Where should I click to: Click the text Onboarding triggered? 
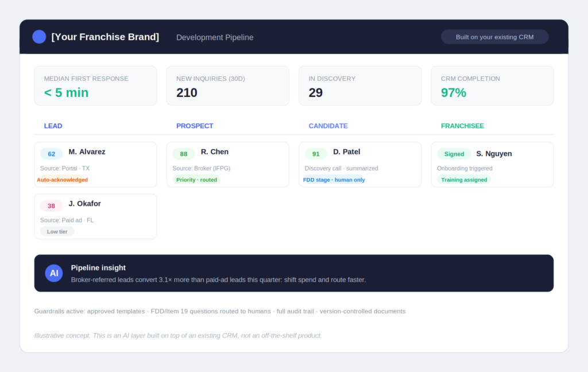[x=465, y=168]
